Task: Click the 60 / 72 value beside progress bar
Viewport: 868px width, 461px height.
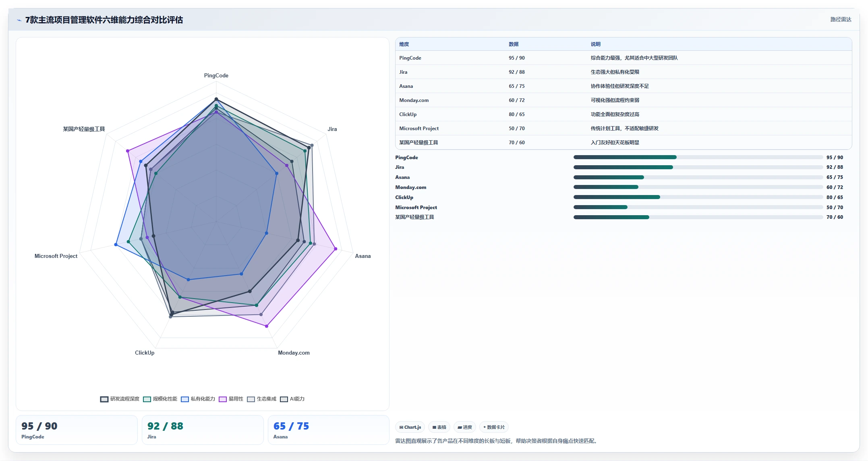Action: (835, 187)
